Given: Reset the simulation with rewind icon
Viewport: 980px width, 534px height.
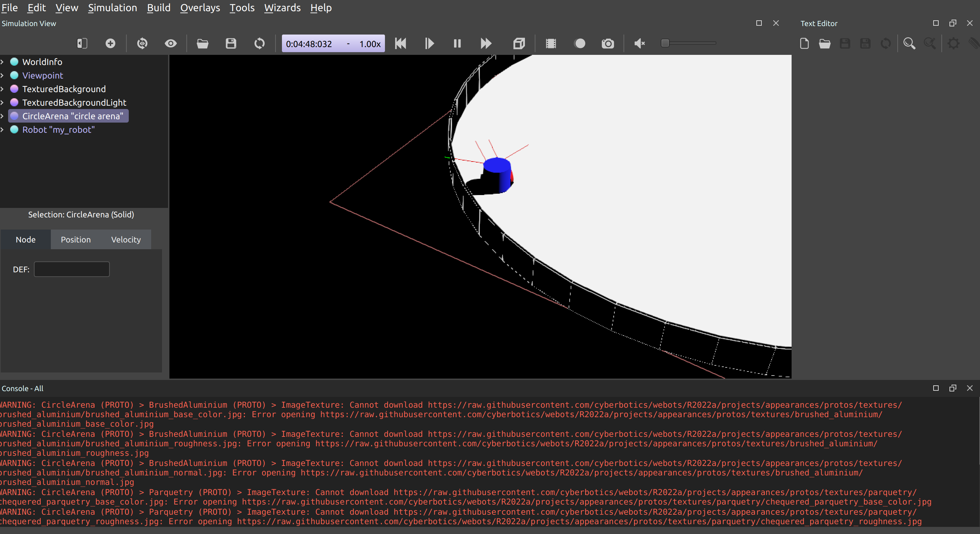Looking at the screenshot, I should coord(401,43).
